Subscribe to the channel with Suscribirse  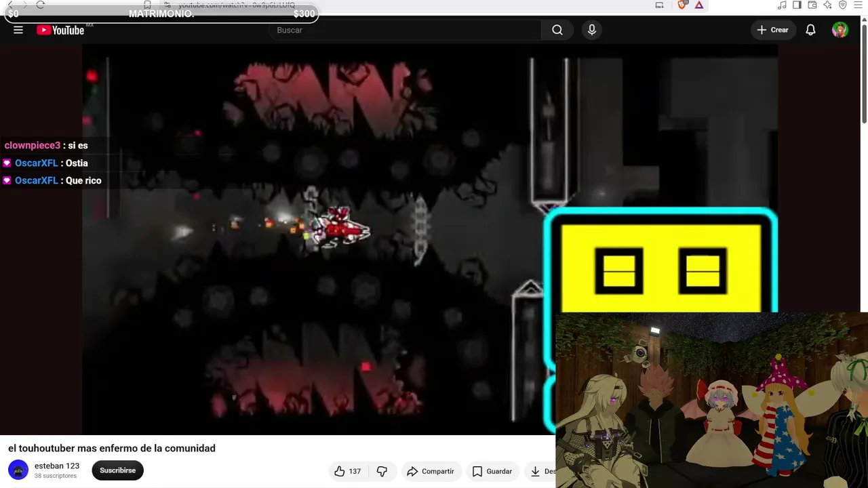click(118, 470)
